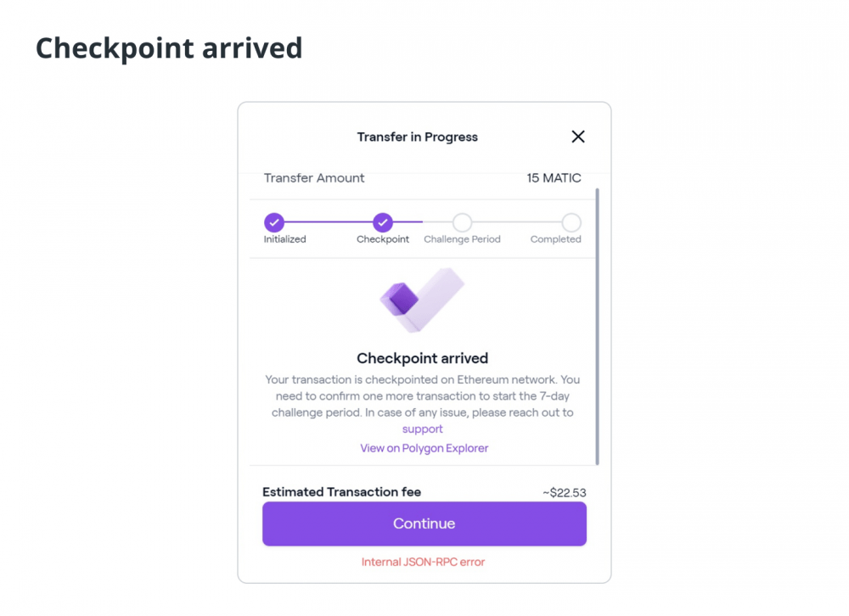Select the Challenge Period step circle
The height and width of the screenshot is (616, 849).
pos(462,222)
